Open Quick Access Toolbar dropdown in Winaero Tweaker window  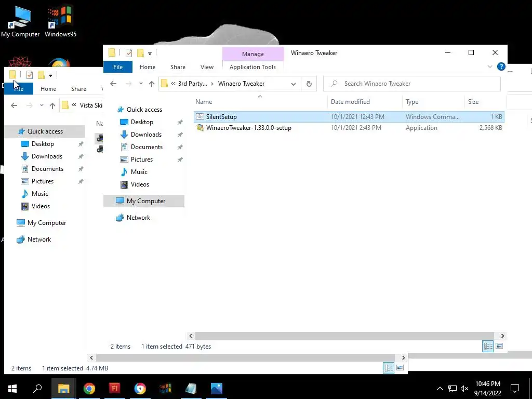click(150, 54)
